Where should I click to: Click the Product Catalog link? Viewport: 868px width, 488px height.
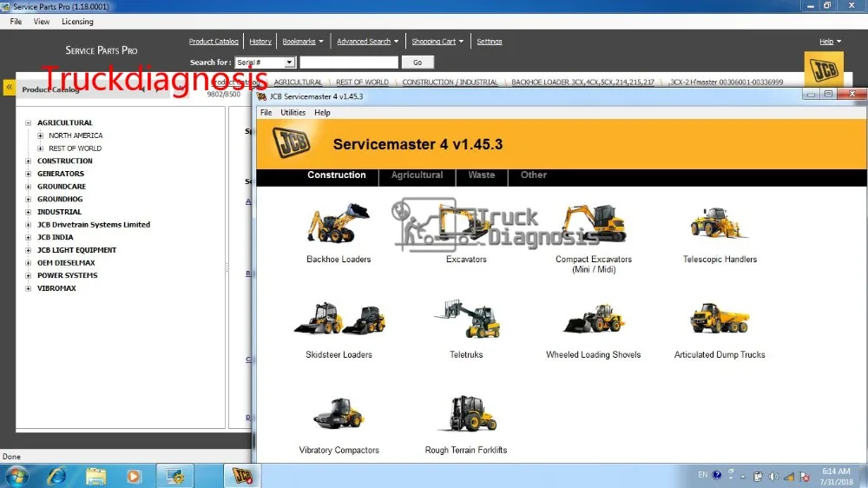(214, 42)
